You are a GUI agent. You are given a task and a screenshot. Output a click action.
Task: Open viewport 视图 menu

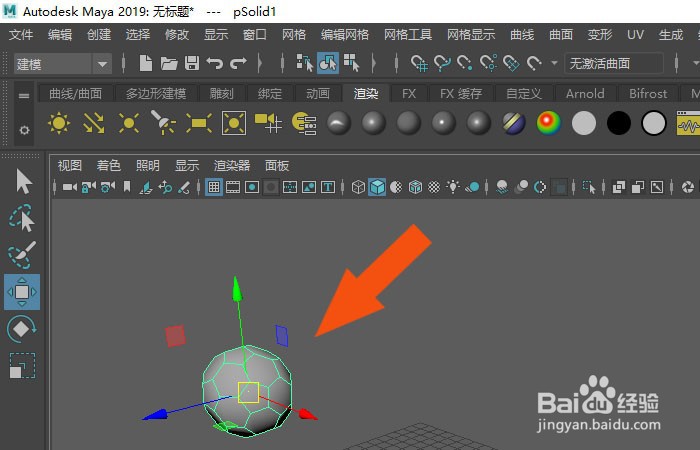coord(70,166)
